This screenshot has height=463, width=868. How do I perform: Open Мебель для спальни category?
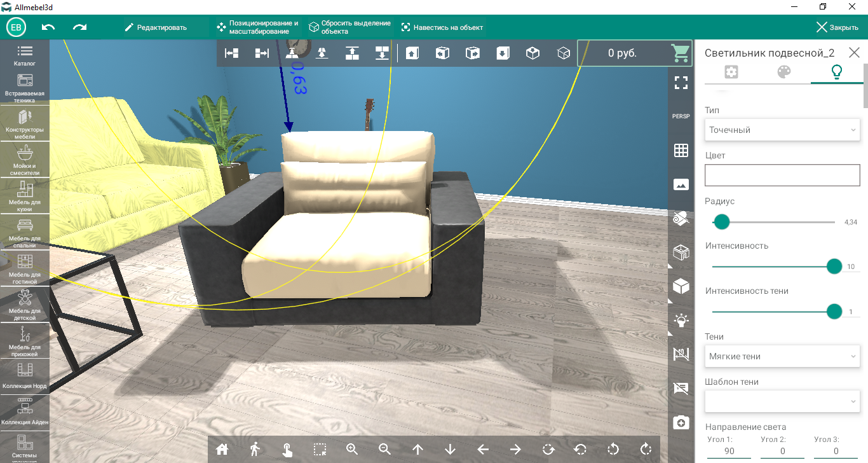coord(25,233)
